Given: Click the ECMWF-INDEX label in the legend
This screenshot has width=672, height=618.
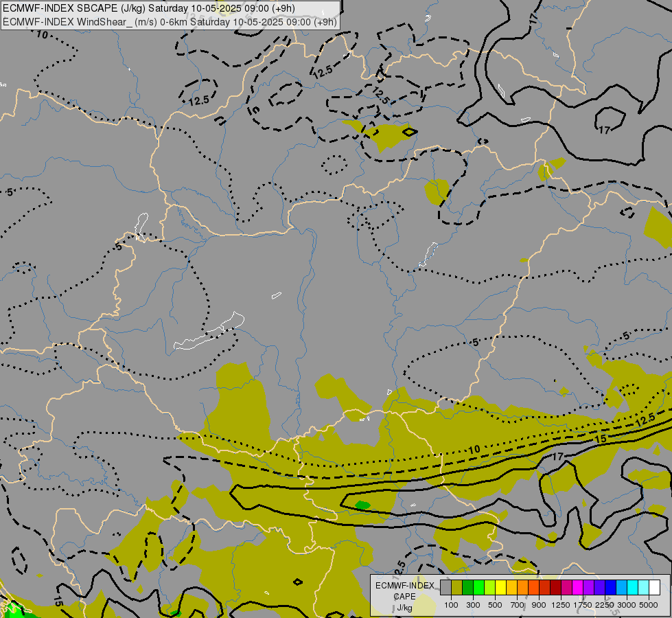Looking at the screenshot, I should click(x=404, y=586).
